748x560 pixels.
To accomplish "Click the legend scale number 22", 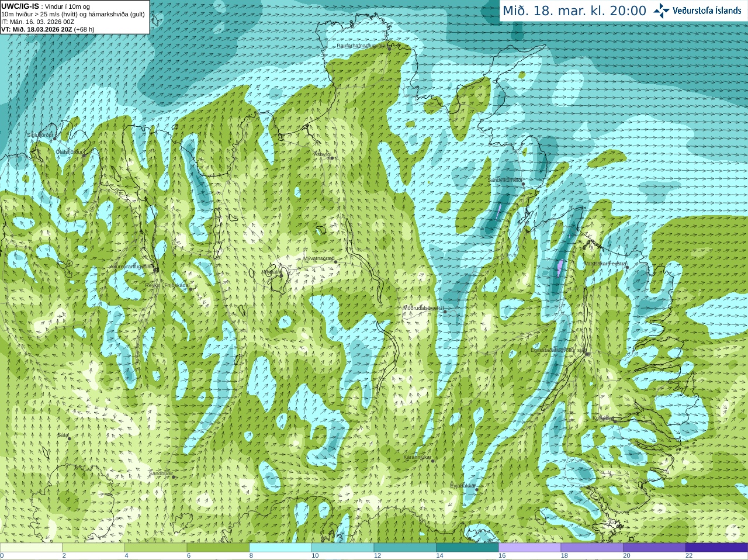I will 689,556.
